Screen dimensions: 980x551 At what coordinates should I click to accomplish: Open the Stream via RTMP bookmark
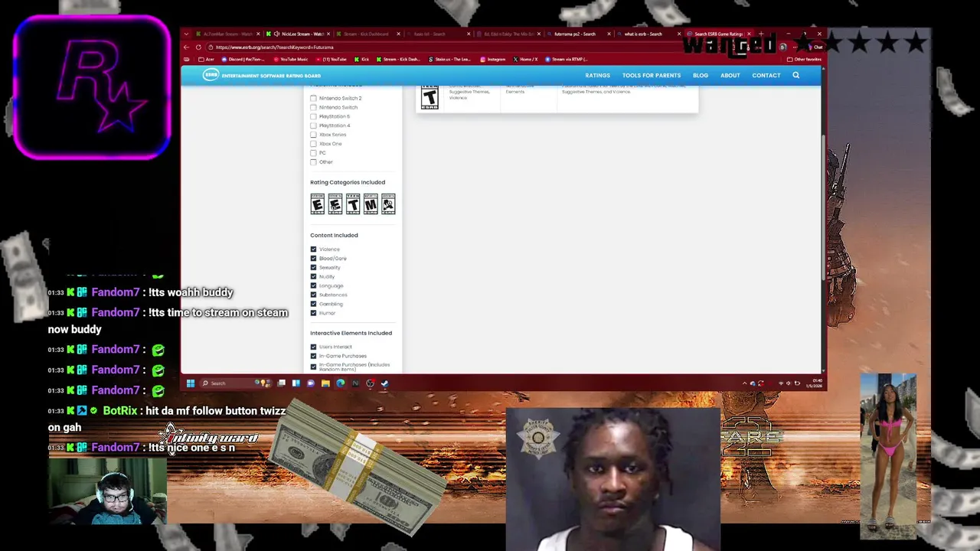pos(567,59)
